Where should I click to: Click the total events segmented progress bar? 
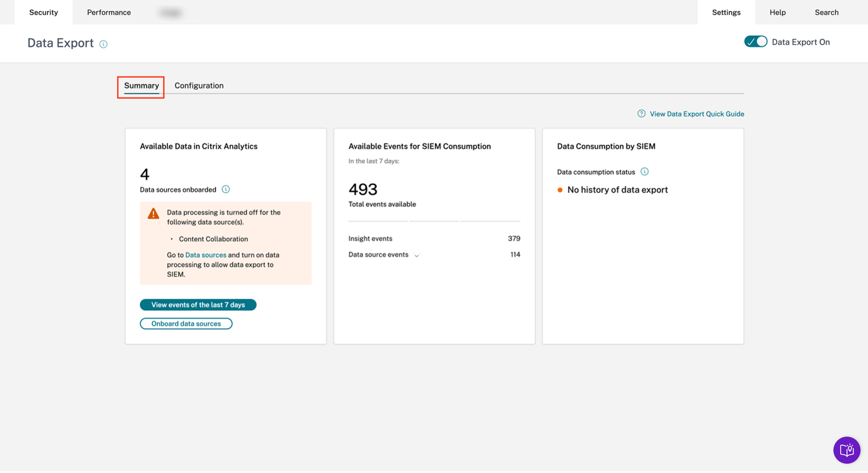pos(434,221)
